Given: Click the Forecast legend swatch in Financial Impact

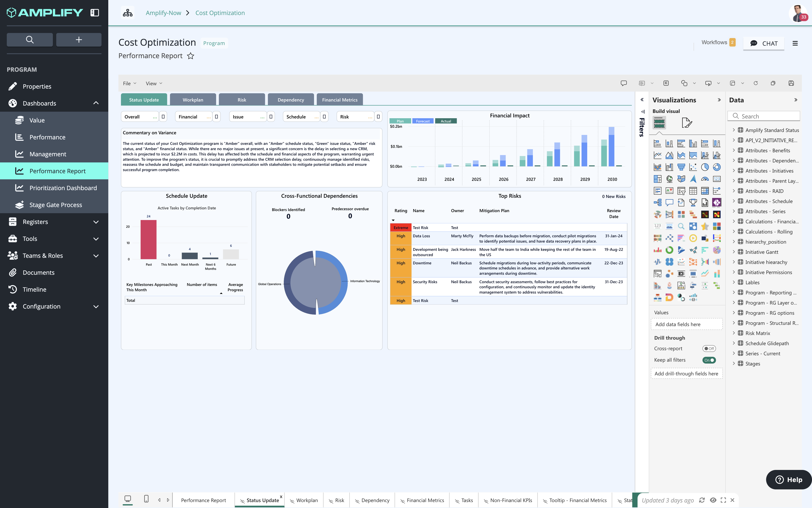Looking at the screenshot, I should (x=423, y=121).
